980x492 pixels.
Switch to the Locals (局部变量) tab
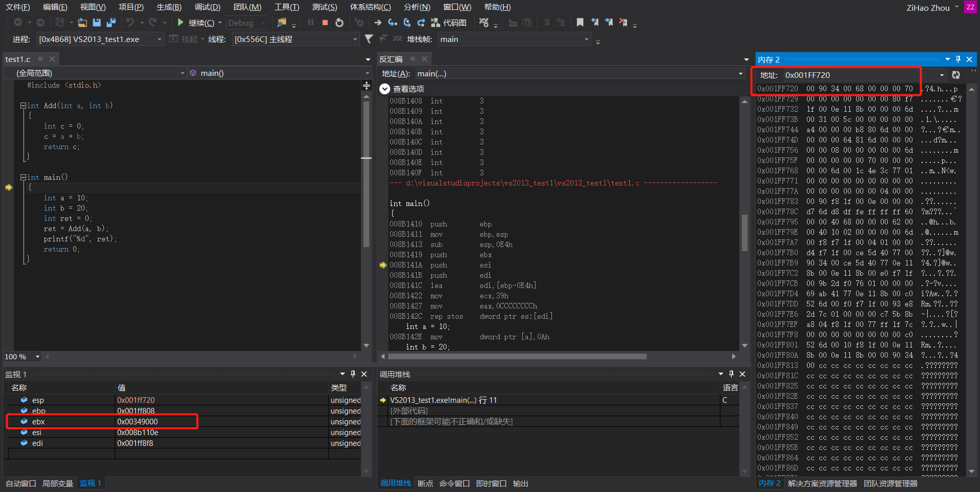[x=58, y=483]
